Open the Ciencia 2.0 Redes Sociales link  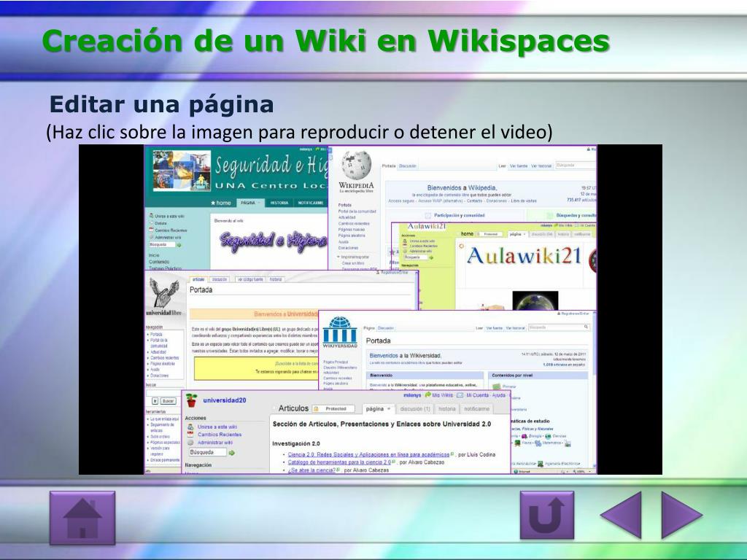(x=368, y=454)
